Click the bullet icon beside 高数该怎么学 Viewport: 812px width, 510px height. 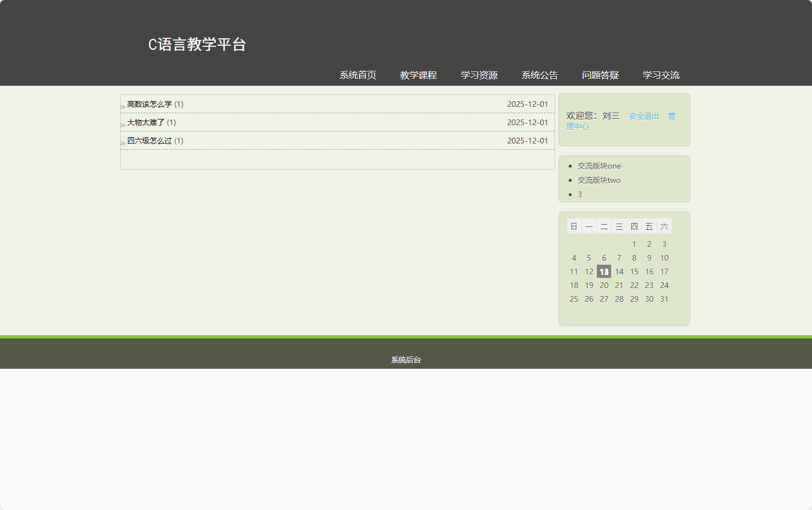click(122, 106)
